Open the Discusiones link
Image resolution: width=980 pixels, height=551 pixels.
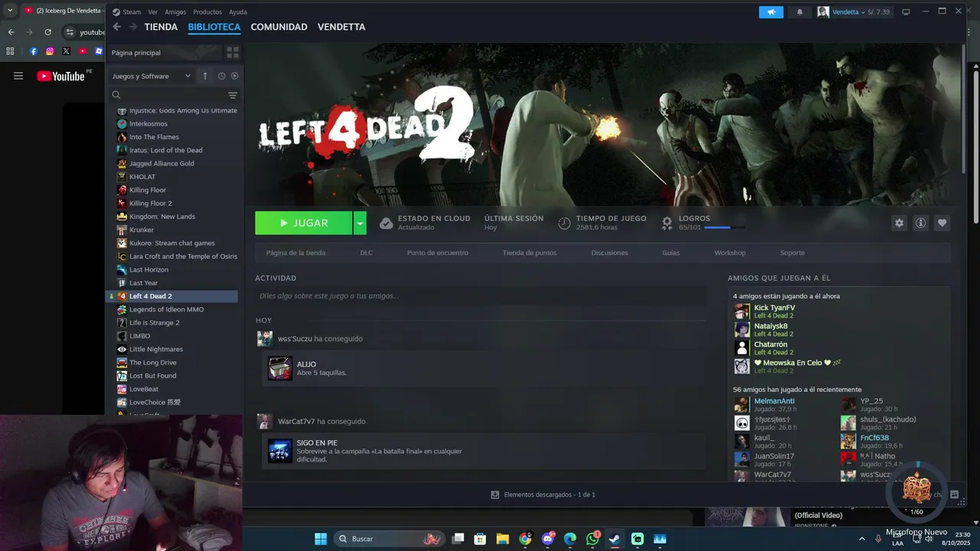coord(609,253)
